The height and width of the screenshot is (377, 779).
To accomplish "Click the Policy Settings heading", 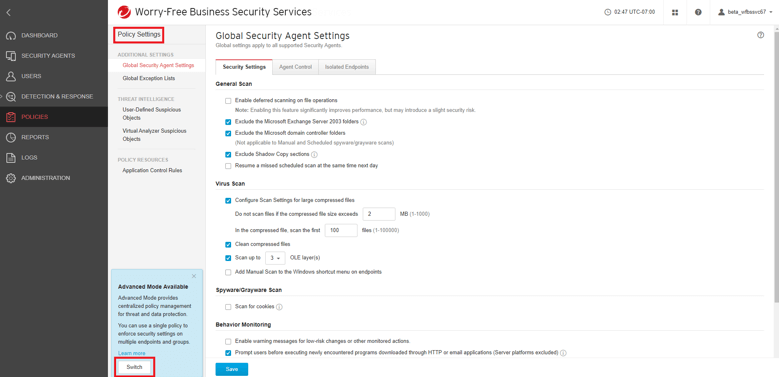I will click(x=139, y=35).
